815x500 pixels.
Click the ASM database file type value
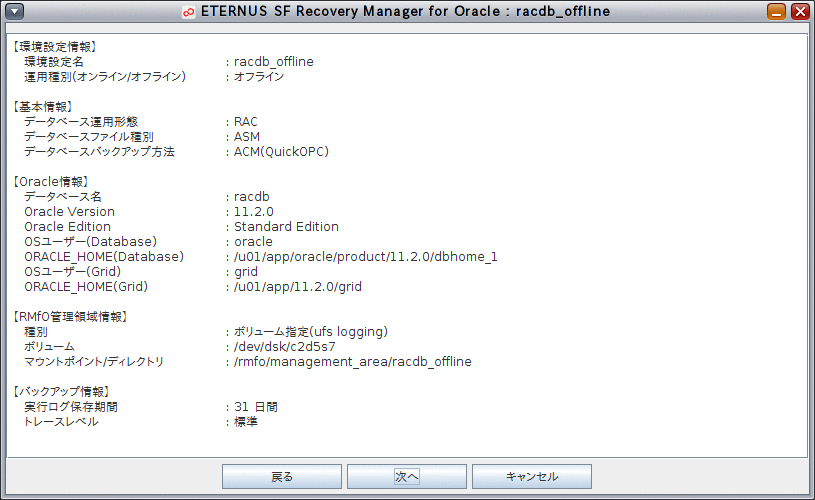[246, 137]
